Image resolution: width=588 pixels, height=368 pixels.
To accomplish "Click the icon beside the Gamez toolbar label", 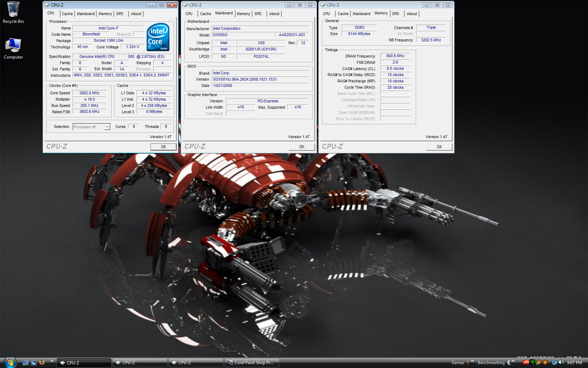I will pos(468,362).
